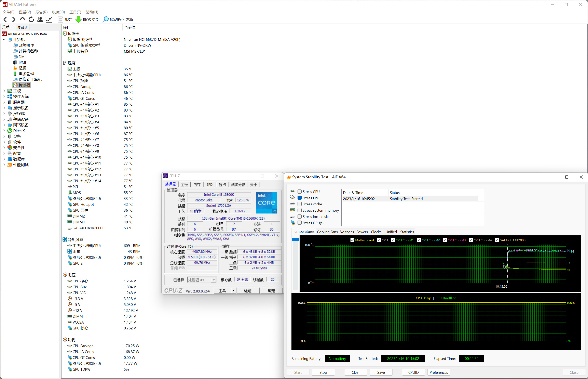This screenshot has width=588, height=379.
Task: Open the 处理器 #1 selection dropdown in CPU-Z
Action: pyautogui.click(x=214, y=280)
